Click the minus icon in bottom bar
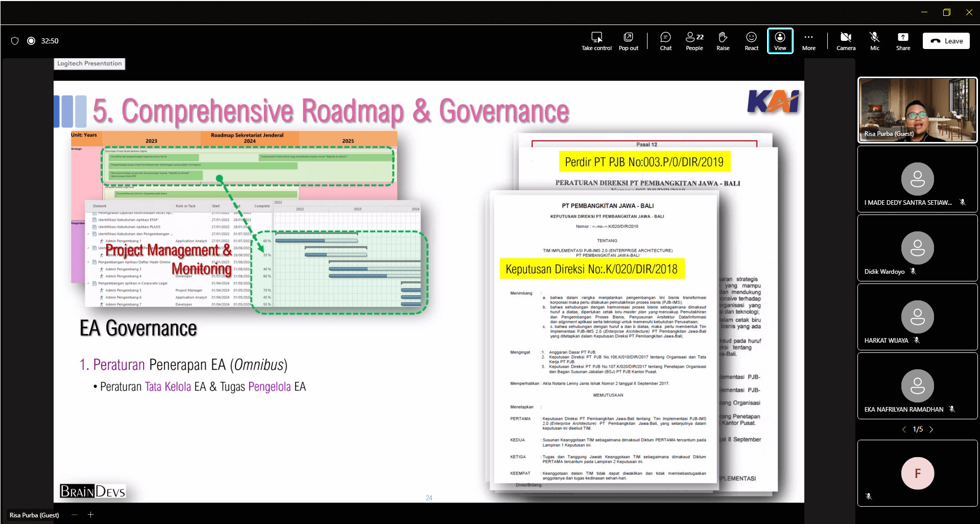This screenshot has width=980, height=524. (x=75, y=515)
